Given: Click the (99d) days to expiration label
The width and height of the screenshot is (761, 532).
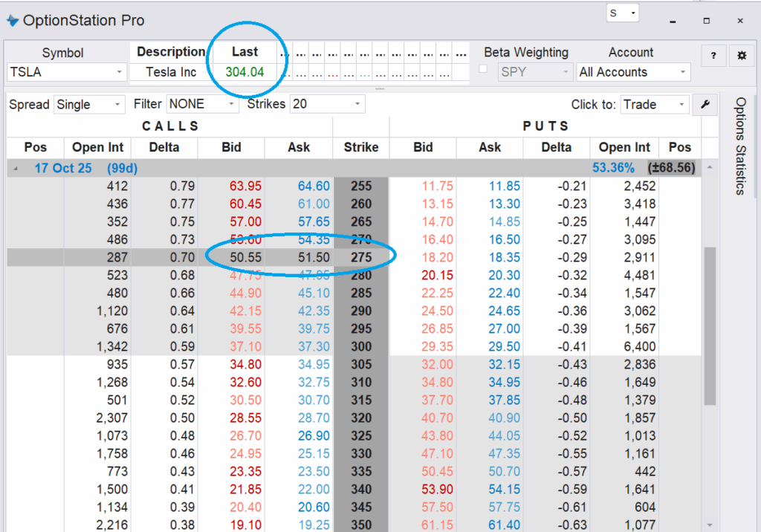Looking at the screenshot, I should (123, 169).
